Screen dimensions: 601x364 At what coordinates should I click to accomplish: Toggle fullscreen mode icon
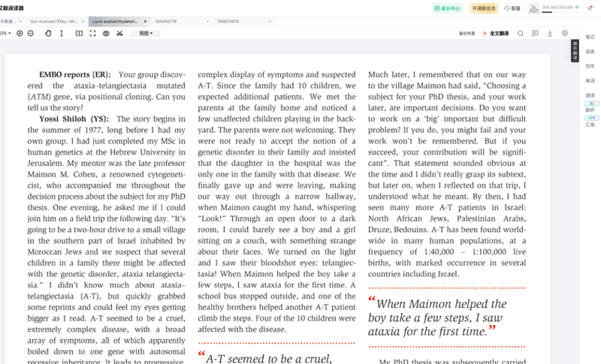(x=92, y=34)
